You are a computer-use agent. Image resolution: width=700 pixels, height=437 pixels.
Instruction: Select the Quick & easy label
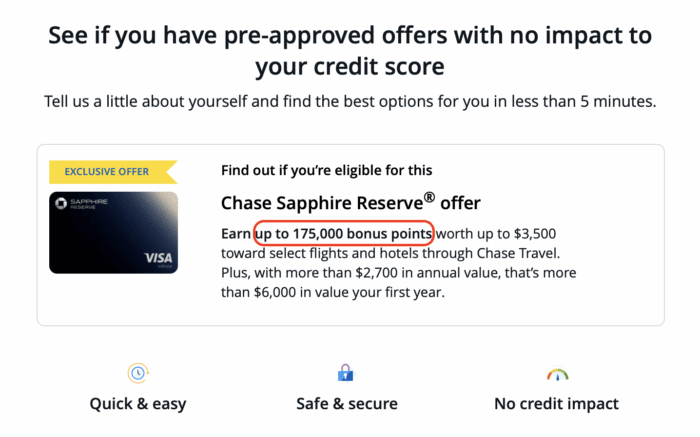(139, 404)
